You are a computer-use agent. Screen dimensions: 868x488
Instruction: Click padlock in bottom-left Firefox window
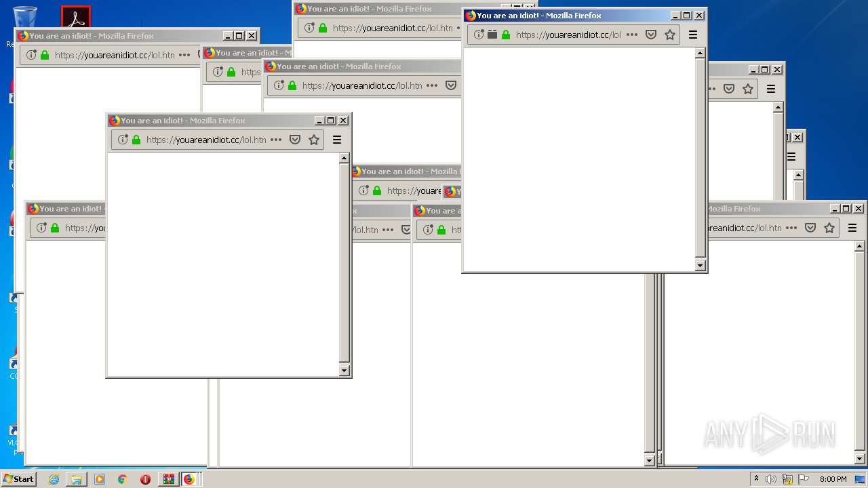pos(55,228)
